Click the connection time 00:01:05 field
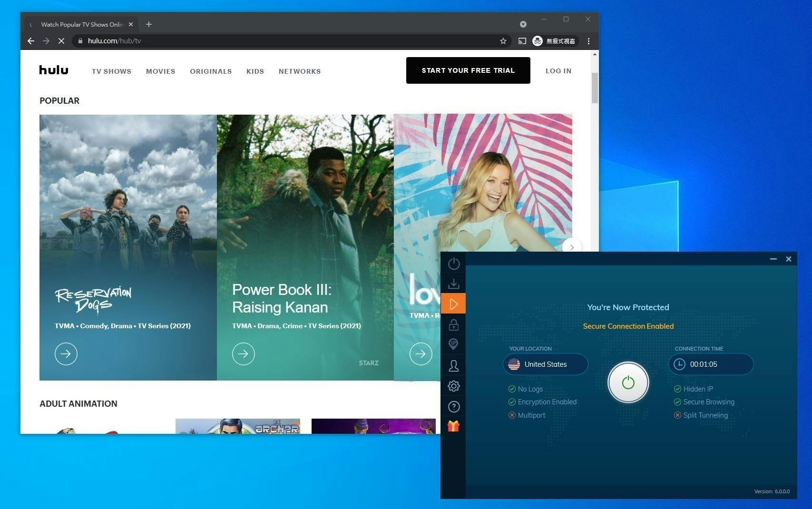812x509 pixels. point(711,364)
